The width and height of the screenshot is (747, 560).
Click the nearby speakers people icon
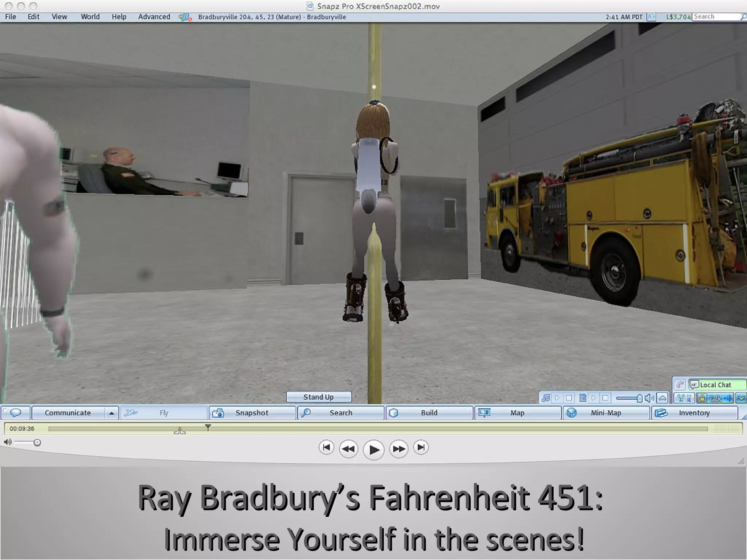[684, 398]
